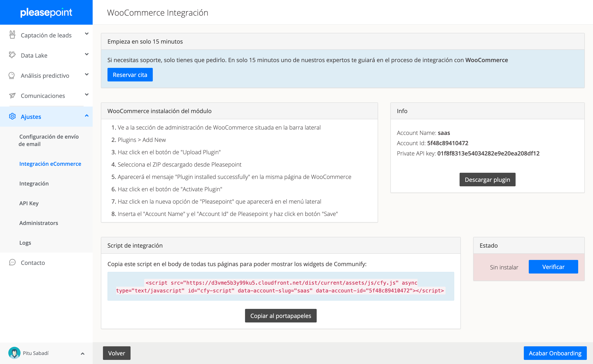593x364 pixels.
Task: Go to the Logs submenu item
Action: pos(25,243)
